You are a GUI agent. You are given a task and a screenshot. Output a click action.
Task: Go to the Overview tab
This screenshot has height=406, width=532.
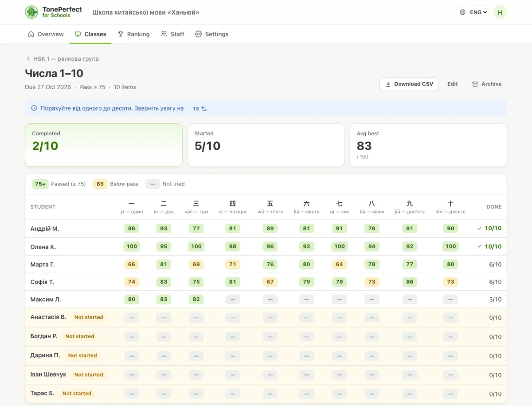(x=46, y=34)
